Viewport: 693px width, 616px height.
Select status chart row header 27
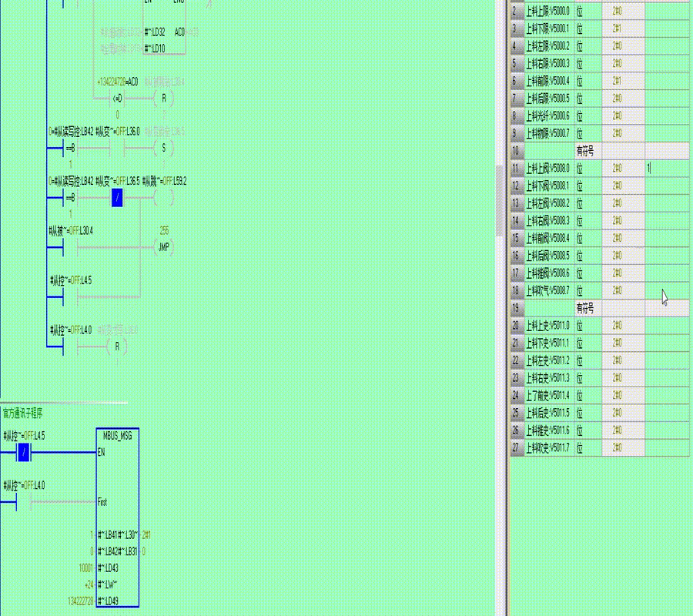(x=517, y=447)
